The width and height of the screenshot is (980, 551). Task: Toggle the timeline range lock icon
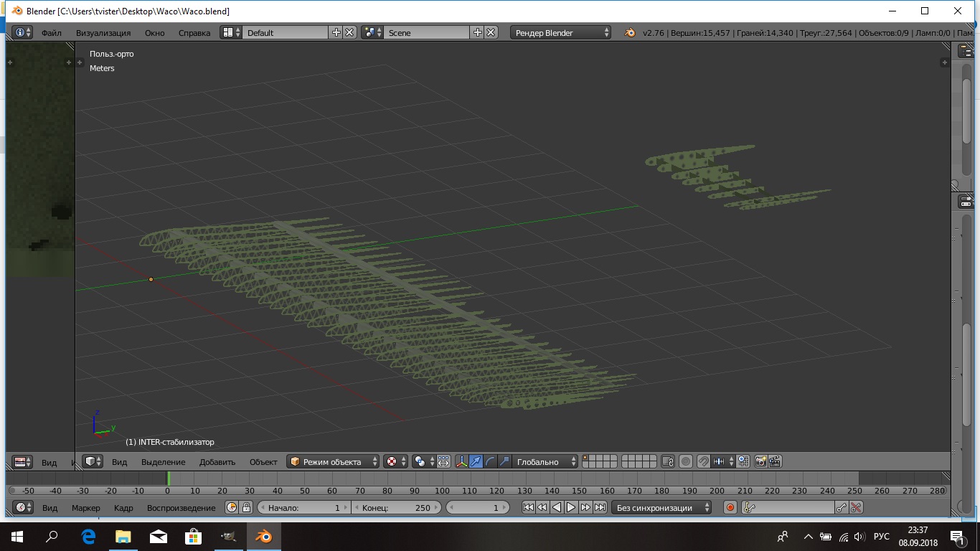pos(246,508)
